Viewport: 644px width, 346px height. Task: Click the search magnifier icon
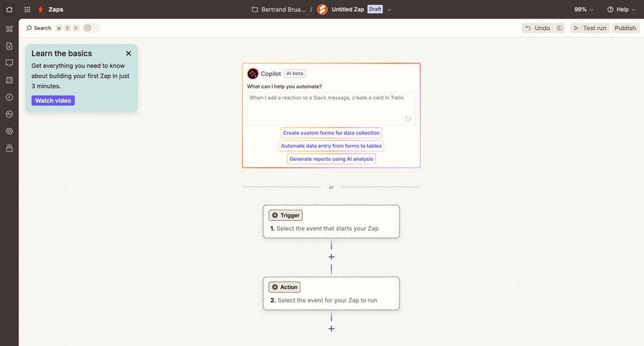[x=29, y=28]
